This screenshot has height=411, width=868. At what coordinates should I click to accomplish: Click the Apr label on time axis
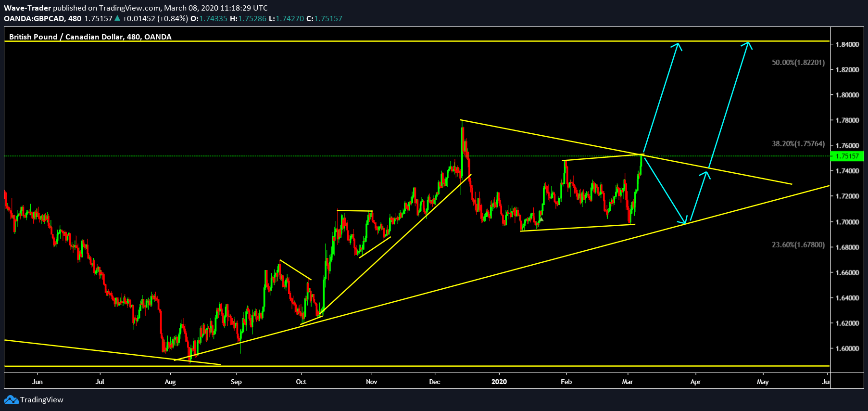click(695, 382)
